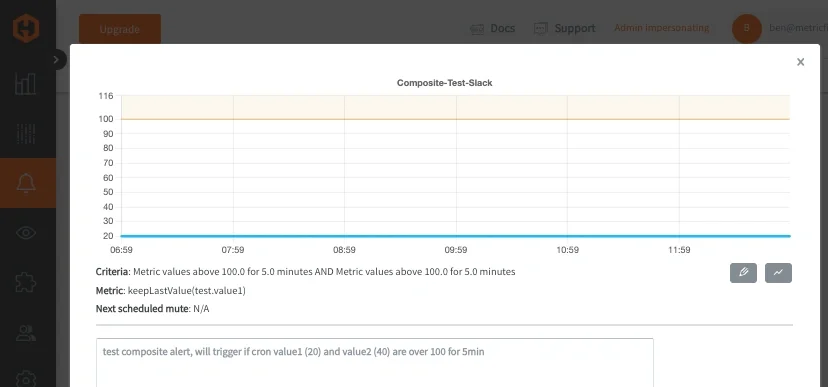Click the graph line-chart button
828x387 pixels.
coord(778,273)
